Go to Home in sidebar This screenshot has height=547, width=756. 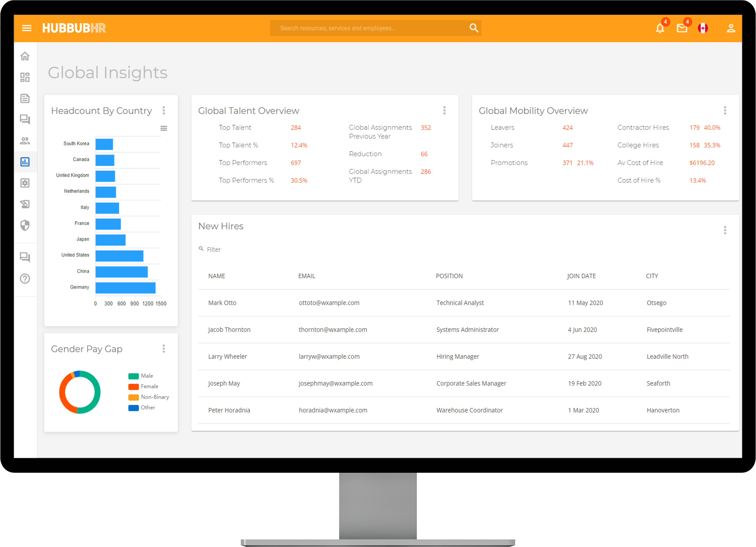[25, 56]
